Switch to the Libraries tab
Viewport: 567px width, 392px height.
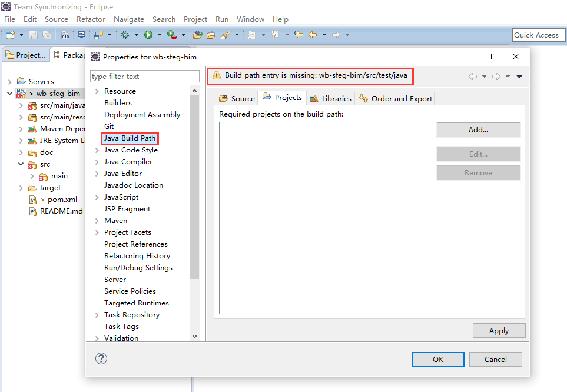click(330, 98)
